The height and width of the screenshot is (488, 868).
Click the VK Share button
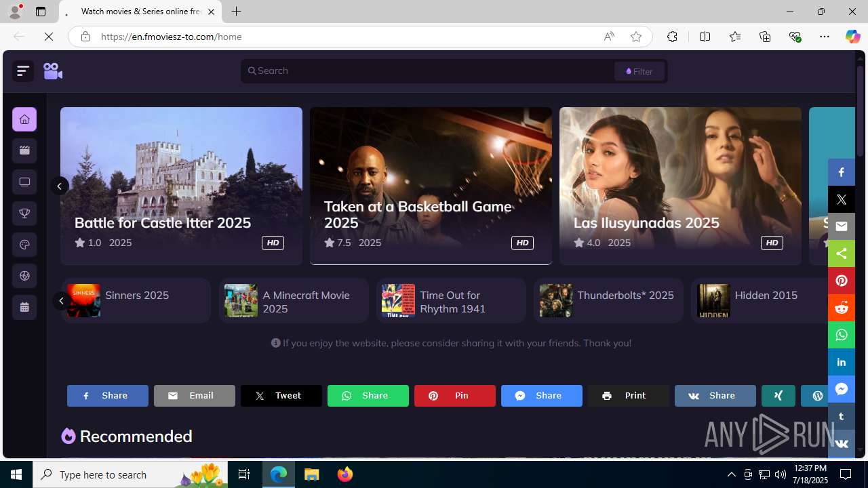click(x=715, y=396)
